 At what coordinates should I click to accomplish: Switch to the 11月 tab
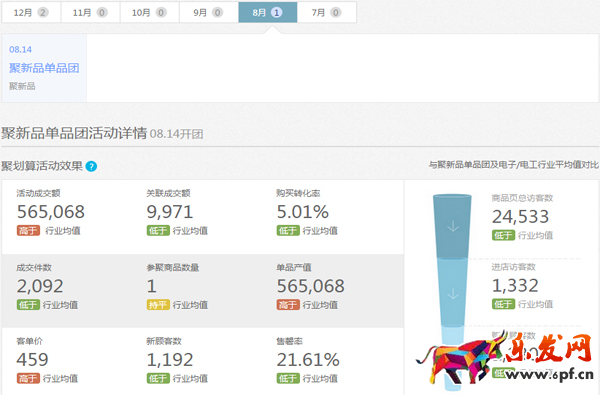coord(90,12)
